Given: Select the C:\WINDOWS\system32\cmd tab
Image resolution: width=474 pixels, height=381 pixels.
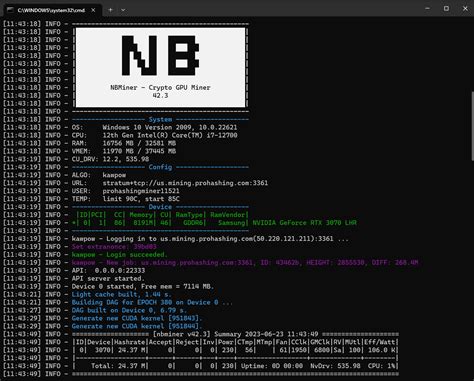Looking at the screenshot, I should (x=51, y=10).
